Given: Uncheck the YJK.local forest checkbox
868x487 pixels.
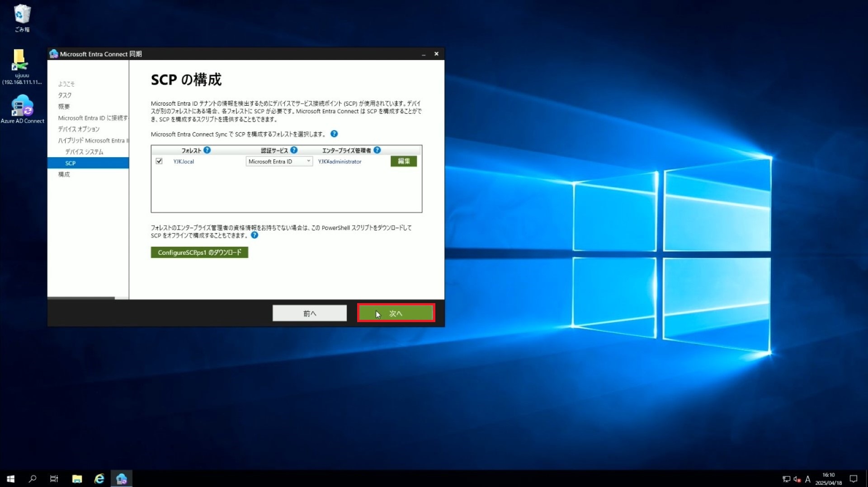Looking at the screenshot, I should click(x=159, y=161).
